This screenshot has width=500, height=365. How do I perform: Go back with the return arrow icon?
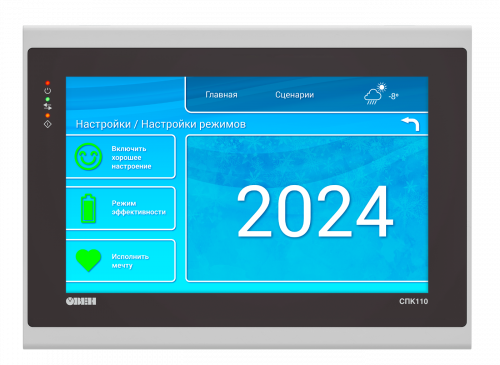click(x=411, y=124)
